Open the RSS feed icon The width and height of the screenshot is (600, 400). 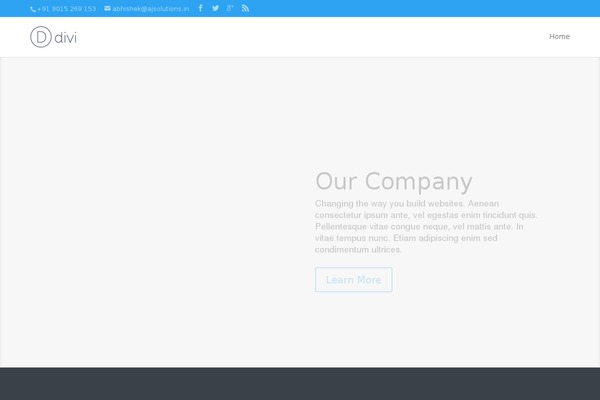(x=245, y=8)
